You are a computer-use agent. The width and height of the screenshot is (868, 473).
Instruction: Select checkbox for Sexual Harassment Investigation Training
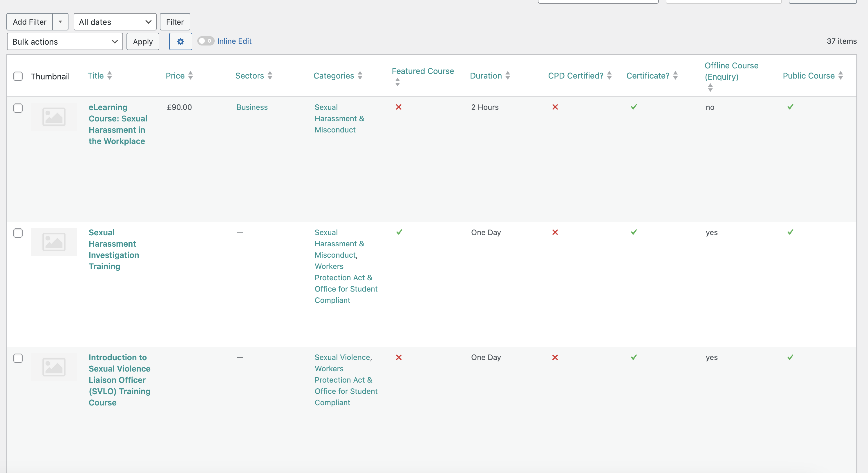point(18,233)
